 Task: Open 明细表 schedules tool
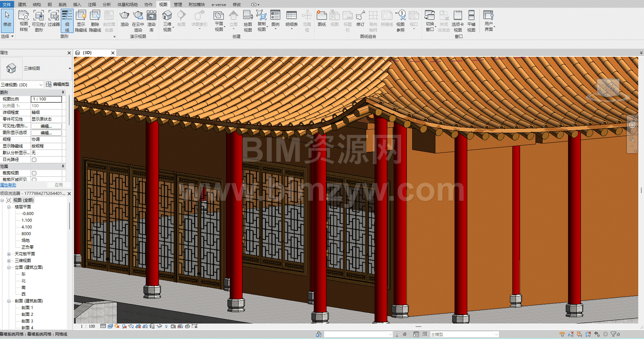pos(291,19)
